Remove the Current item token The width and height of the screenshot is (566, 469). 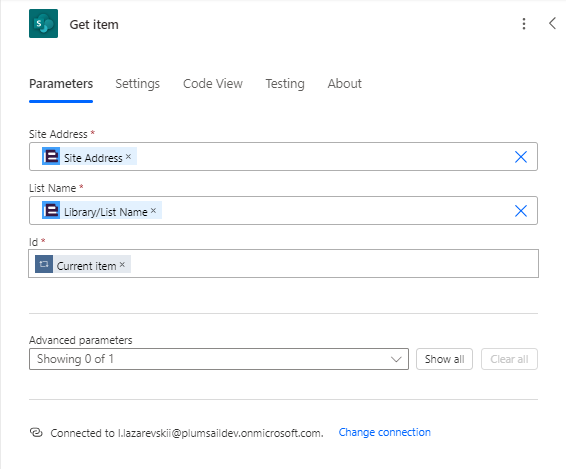click(x=122, y=265)
